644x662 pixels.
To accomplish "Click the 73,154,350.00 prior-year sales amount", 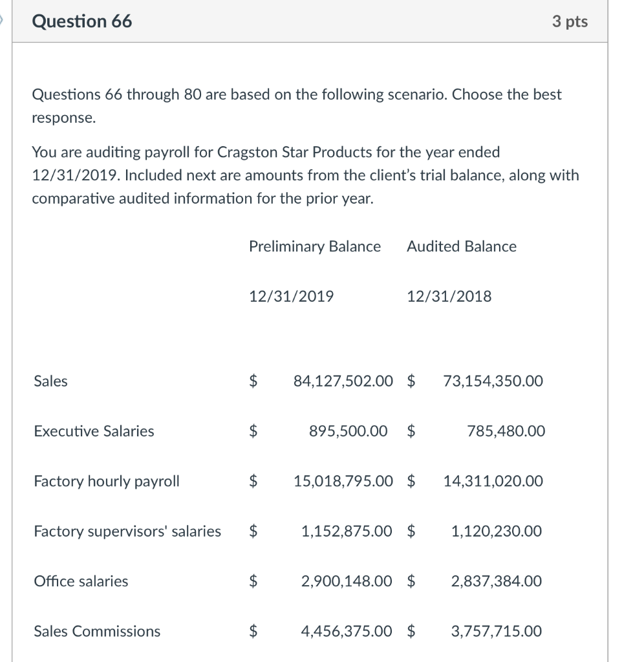I will (493, 381).
